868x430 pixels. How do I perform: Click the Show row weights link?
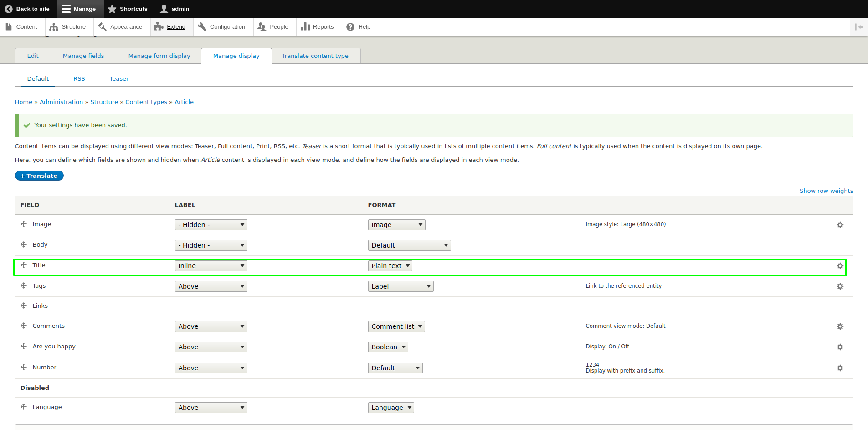pos(826,191)
